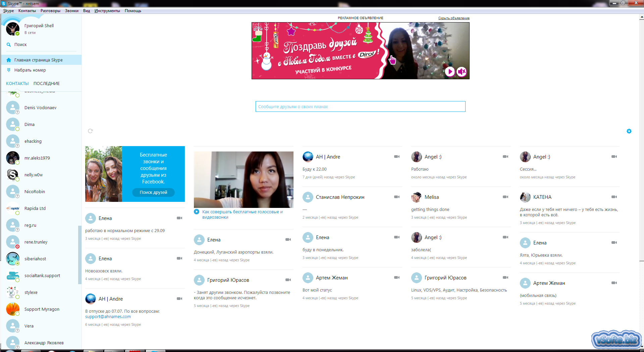644x352 pixels.
Task: Start a video call with КАТЕНА
Action: (x=614, y=197)
